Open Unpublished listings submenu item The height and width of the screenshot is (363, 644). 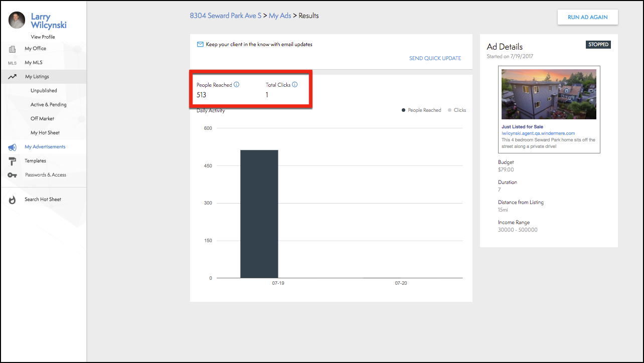44,91
